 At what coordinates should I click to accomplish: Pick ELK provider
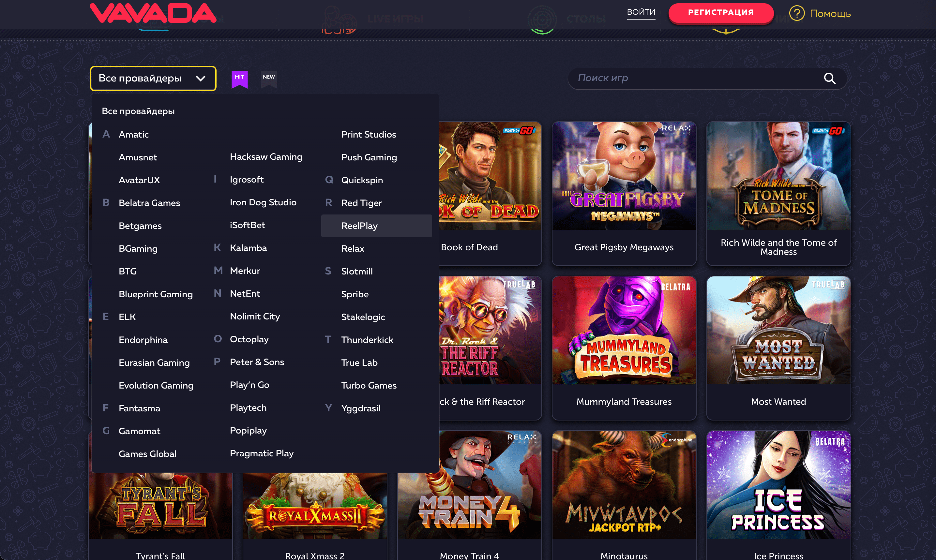pyautogui.click(x=127, y=317)
